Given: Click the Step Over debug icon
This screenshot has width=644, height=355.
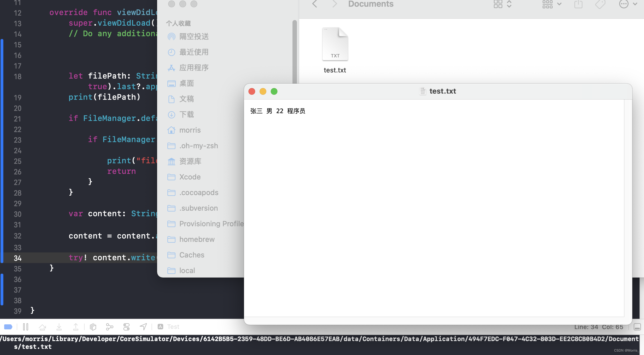Looking at the screenshot, I should [42, 327].
